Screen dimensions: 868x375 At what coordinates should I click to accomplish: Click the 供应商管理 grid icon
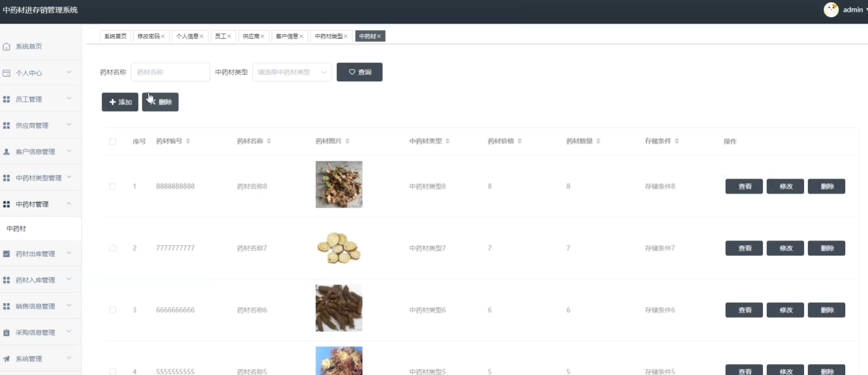pos(6,126)
